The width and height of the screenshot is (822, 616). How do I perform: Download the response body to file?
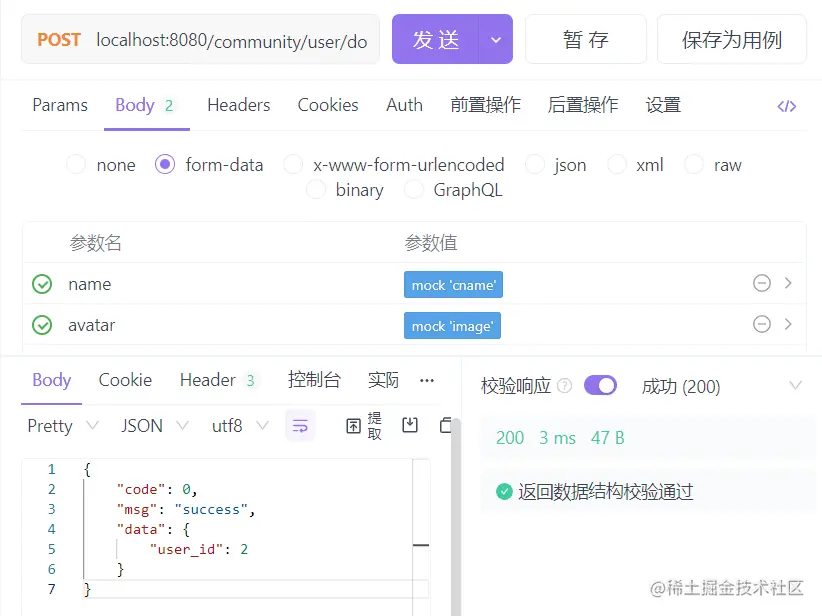(410, 425)
